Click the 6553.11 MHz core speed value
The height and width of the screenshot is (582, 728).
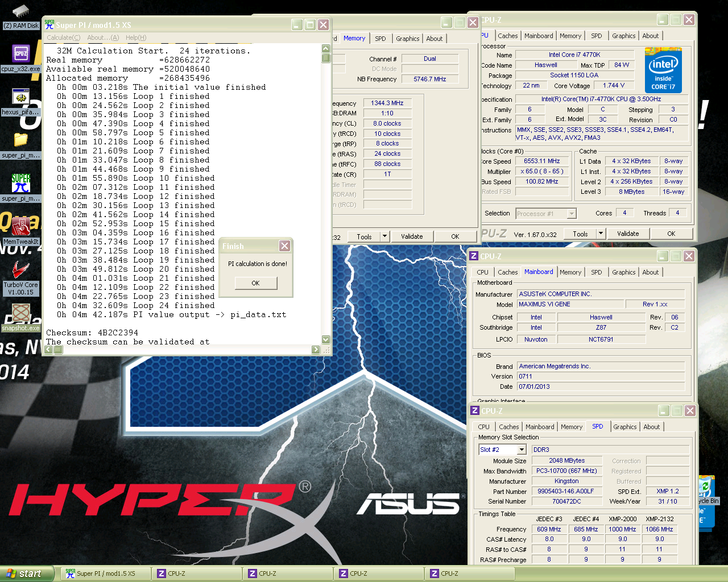[x=541, y=161]
